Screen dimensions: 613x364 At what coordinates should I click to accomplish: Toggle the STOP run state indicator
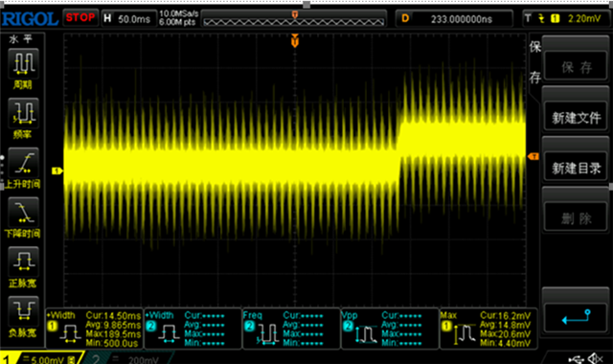pos(80,17)
